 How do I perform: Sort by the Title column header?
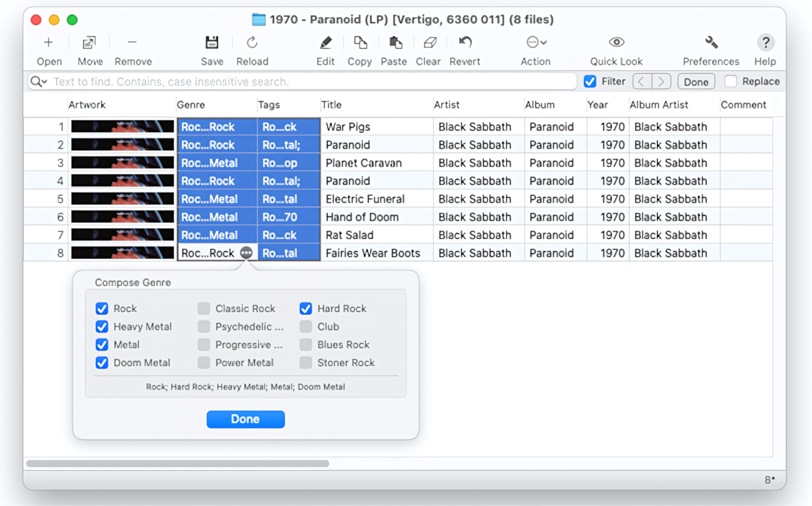coord(376,105)
